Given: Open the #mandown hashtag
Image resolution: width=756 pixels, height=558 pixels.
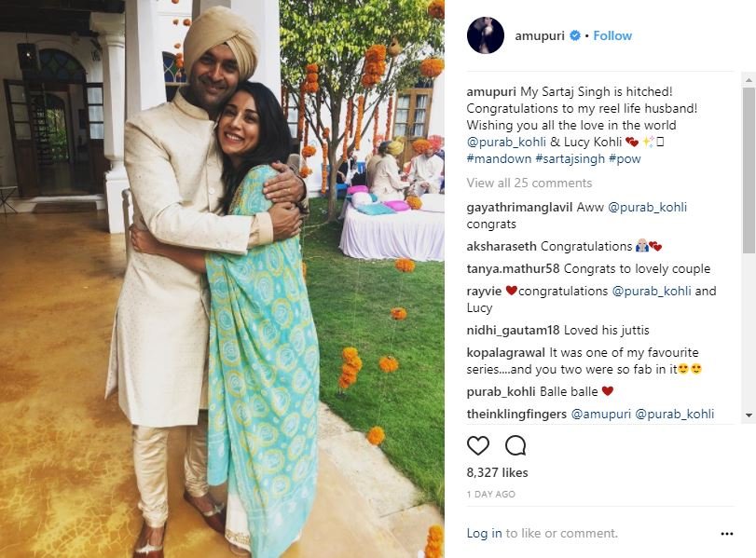Looking at the screenshot, I should pyautogui.click(x=499, y=158).
